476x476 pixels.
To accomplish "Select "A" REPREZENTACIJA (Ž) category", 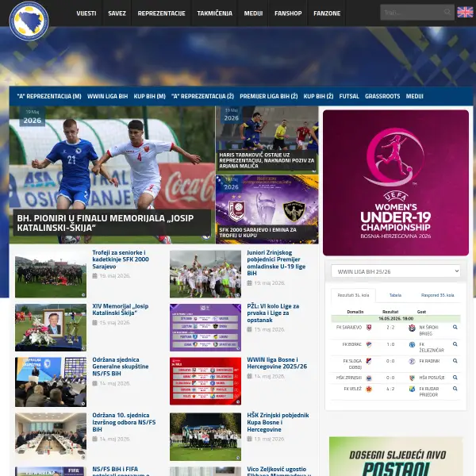I will coord(203,96).
